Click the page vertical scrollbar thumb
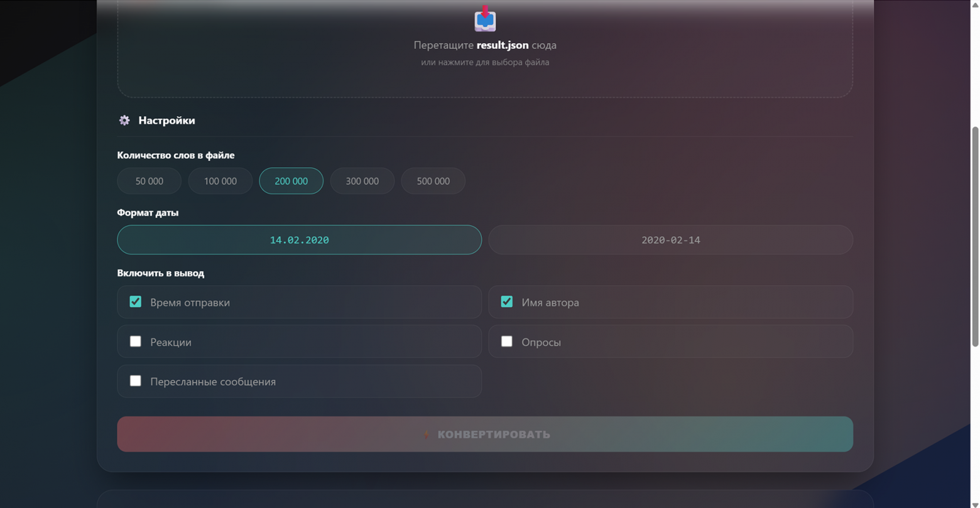Viewport: 980px width, 508px height. point(975,236)
